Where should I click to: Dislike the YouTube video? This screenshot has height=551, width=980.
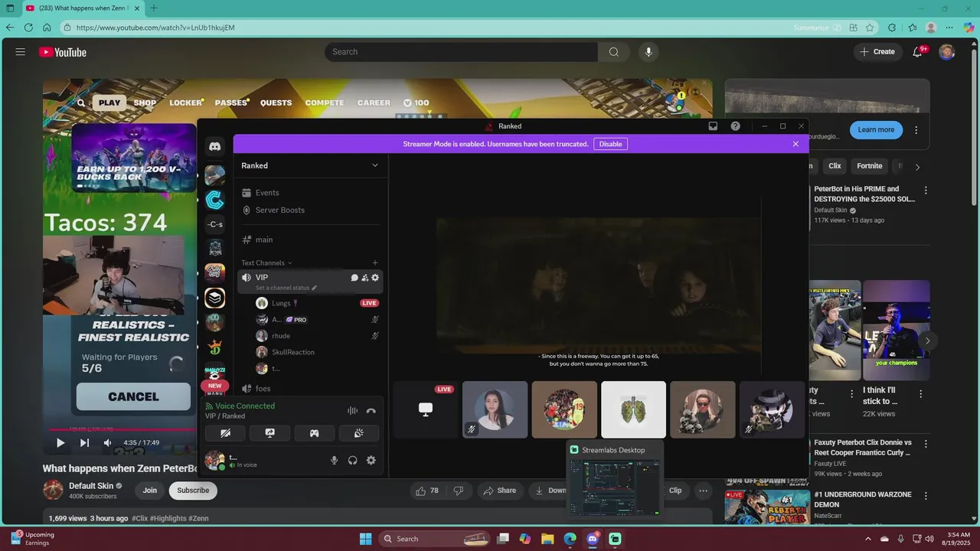(459, 491)
